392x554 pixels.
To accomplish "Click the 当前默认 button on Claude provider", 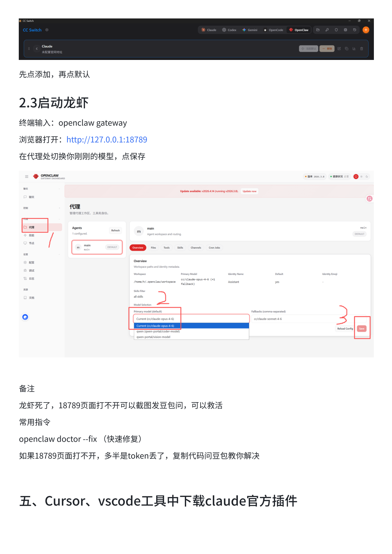I will (x=309, y=49).
